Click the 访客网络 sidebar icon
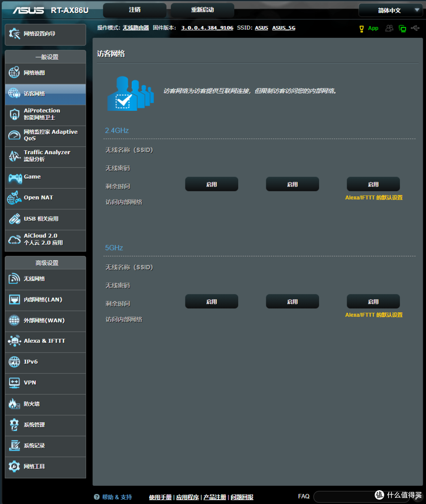The image size is (426, 504). pyautogui.click(x=14, y=93)
